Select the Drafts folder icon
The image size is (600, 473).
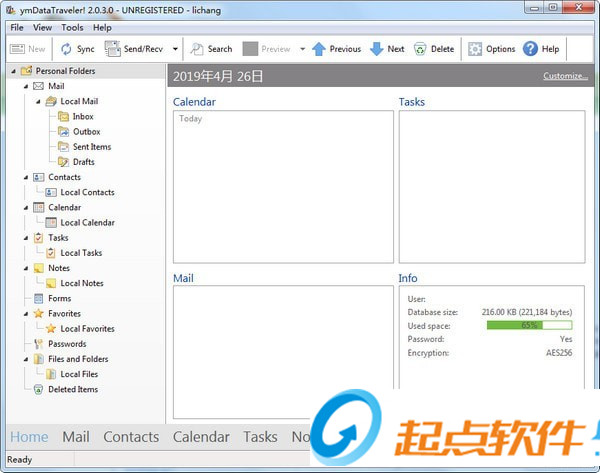63,162
